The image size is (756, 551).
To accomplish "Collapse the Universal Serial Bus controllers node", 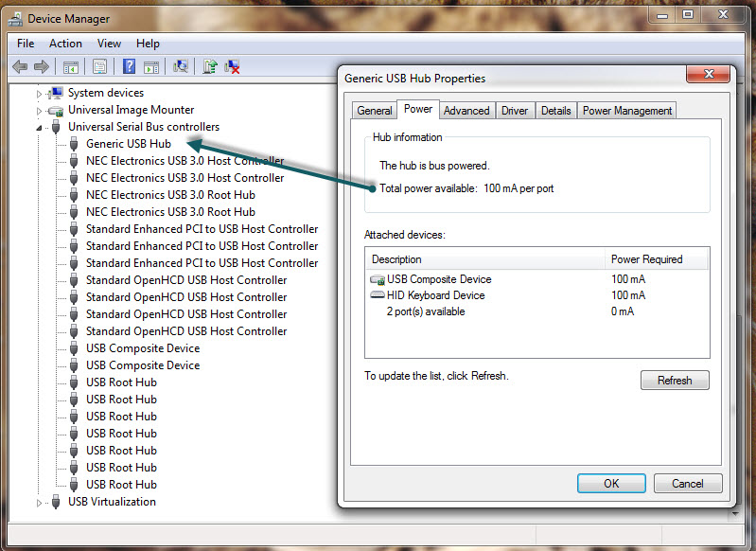I will click(39, 128).
